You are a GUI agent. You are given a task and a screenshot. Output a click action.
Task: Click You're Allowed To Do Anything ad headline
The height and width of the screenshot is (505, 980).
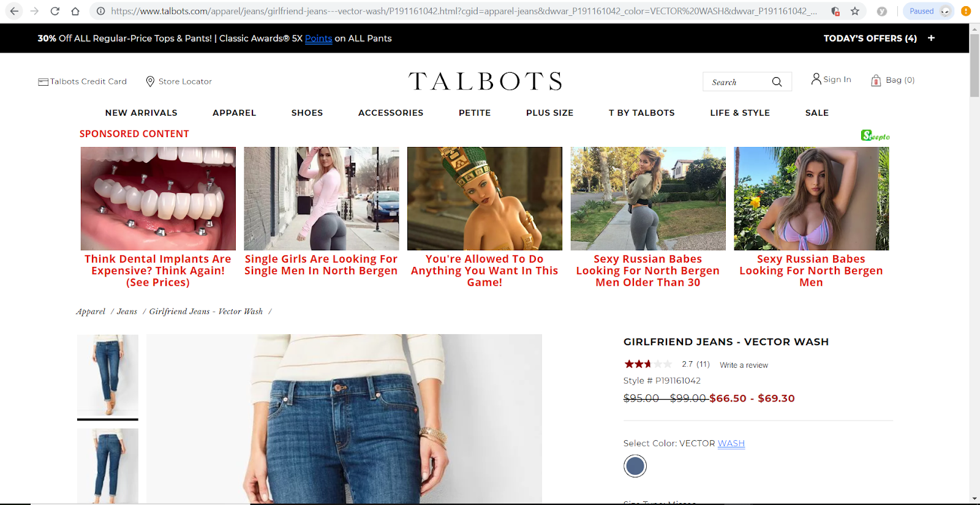click(484, 271)
